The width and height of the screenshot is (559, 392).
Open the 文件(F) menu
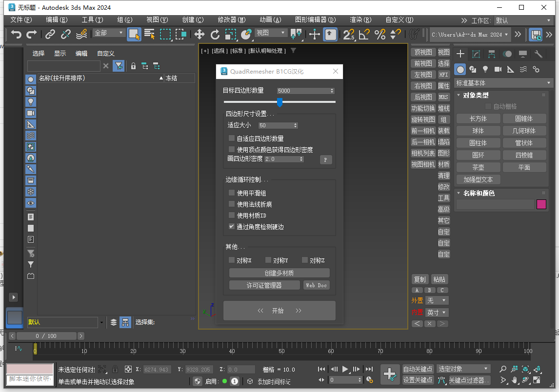tap(21, 20)
